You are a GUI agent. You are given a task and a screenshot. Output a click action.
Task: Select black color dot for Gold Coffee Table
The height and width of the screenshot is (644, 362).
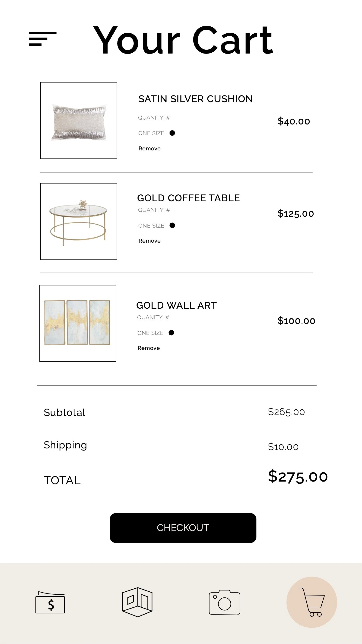(172, 225)
